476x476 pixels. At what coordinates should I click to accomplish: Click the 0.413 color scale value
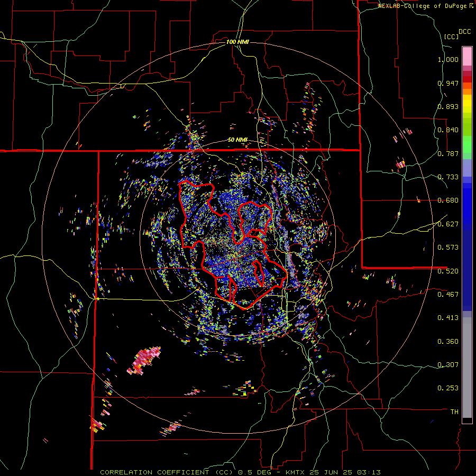point(448,318)
